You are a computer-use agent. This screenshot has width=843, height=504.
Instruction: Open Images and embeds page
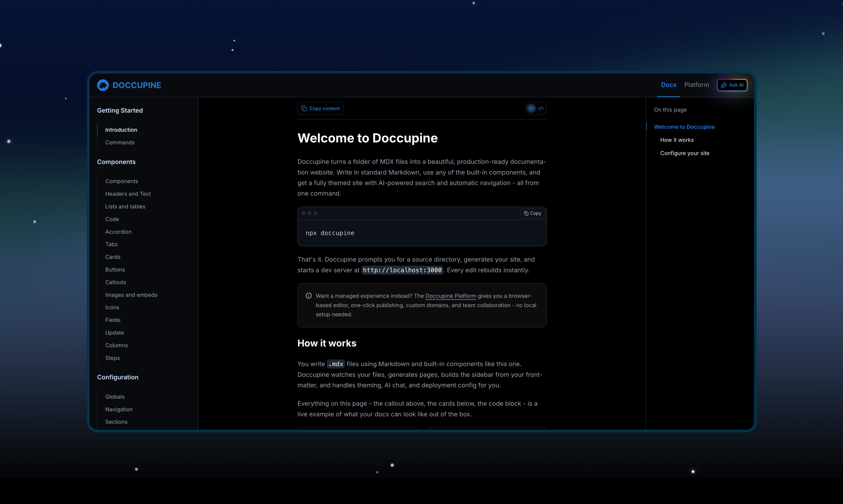[x=131, y=295]
